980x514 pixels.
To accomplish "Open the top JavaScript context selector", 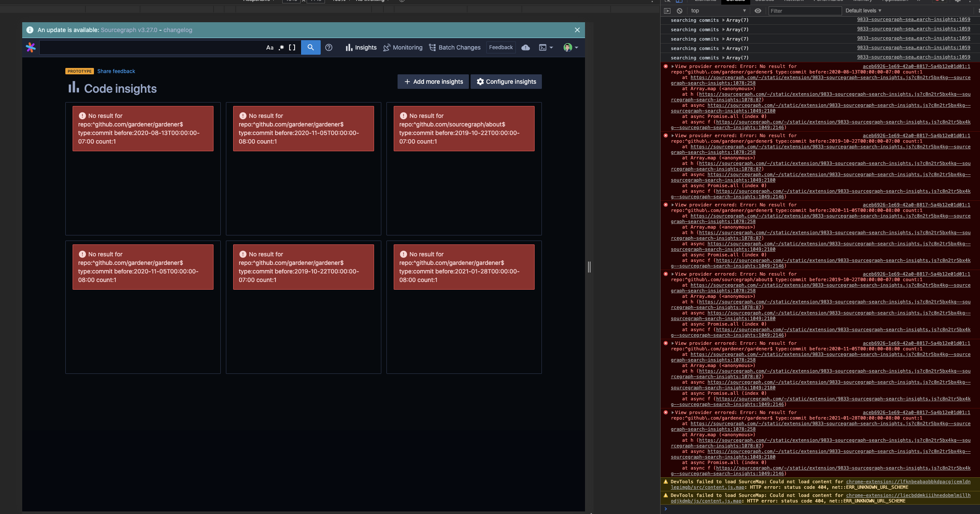I will 717,11.
